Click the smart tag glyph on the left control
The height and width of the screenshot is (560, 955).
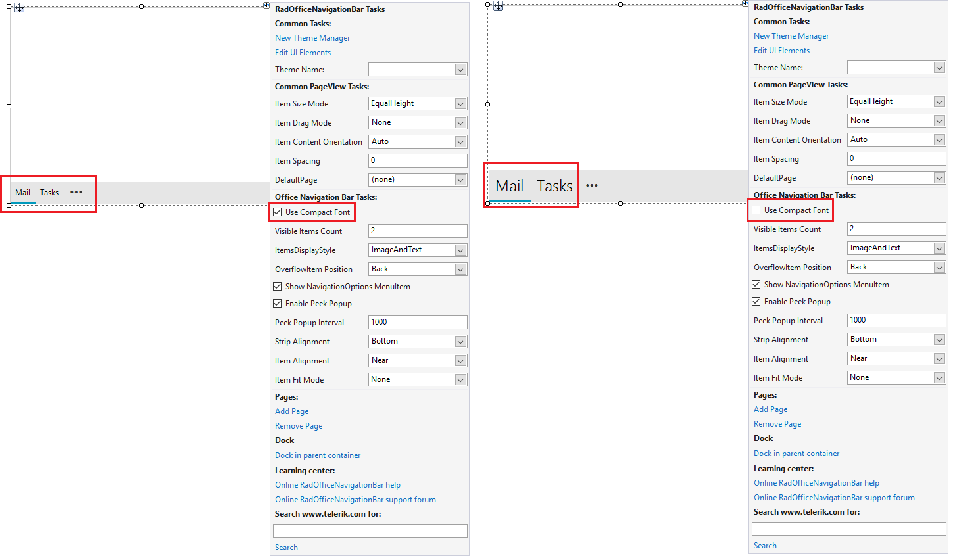coord(266,5)
